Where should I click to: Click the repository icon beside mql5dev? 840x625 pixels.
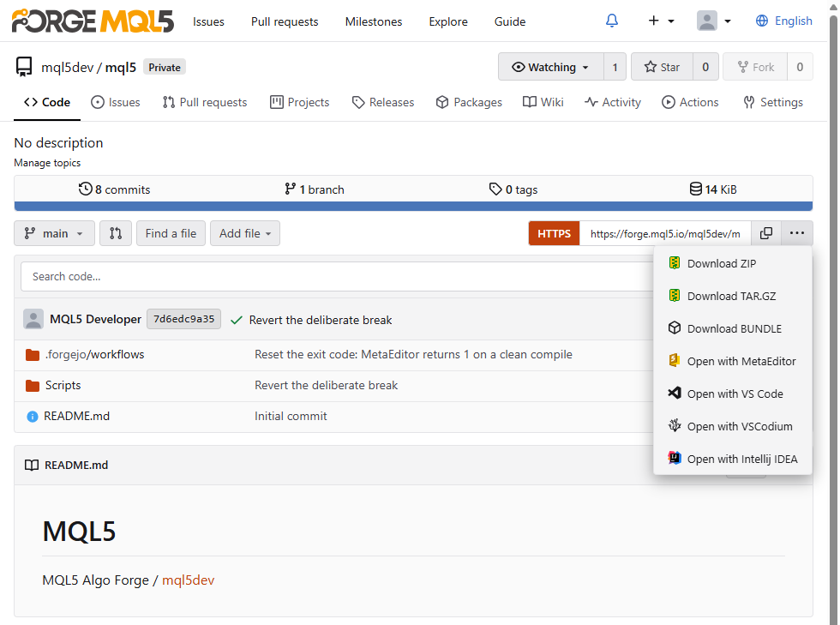coord(24,67)
